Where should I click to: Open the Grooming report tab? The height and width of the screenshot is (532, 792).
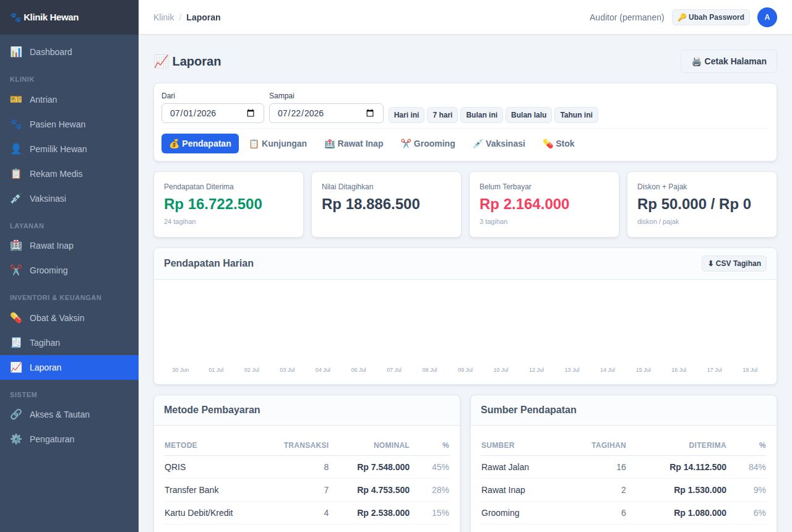point(428,144)
